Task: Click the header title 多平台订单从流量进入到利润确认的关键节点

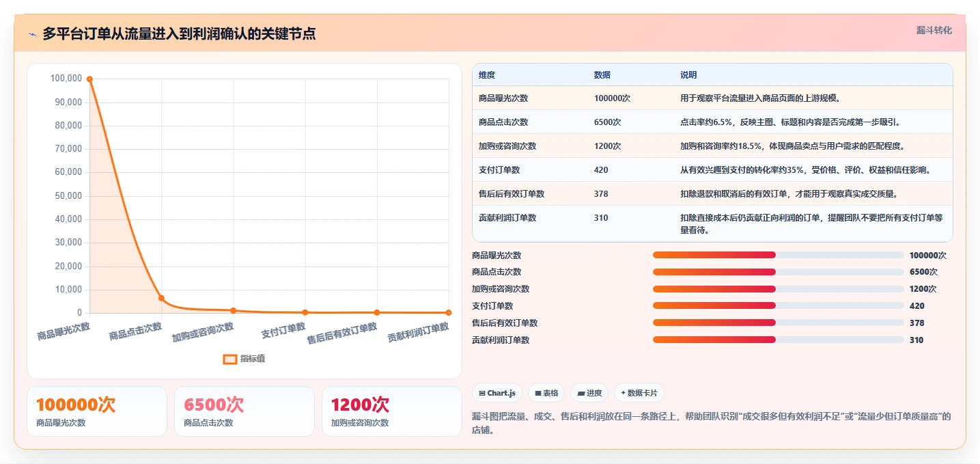Action: (179, 33)
